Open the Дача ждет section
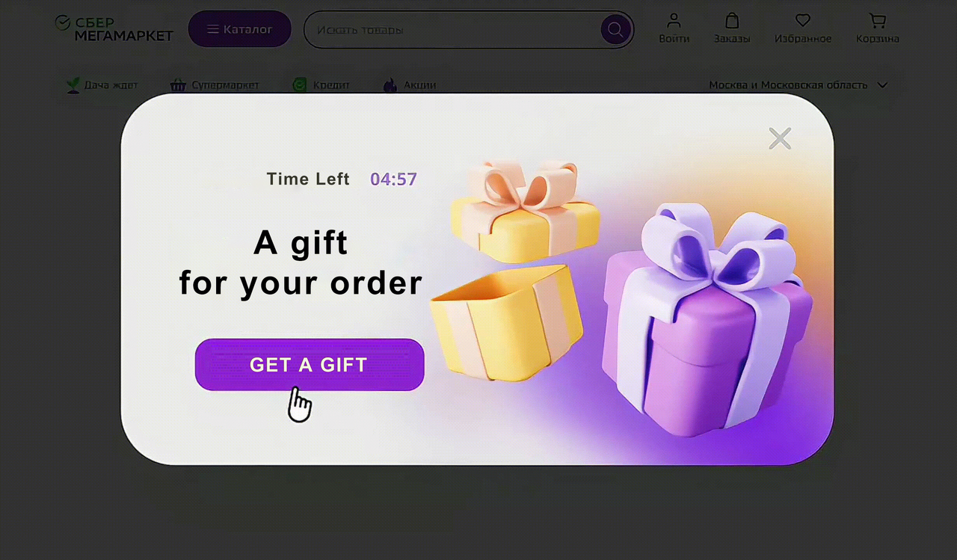 point(102,85)
